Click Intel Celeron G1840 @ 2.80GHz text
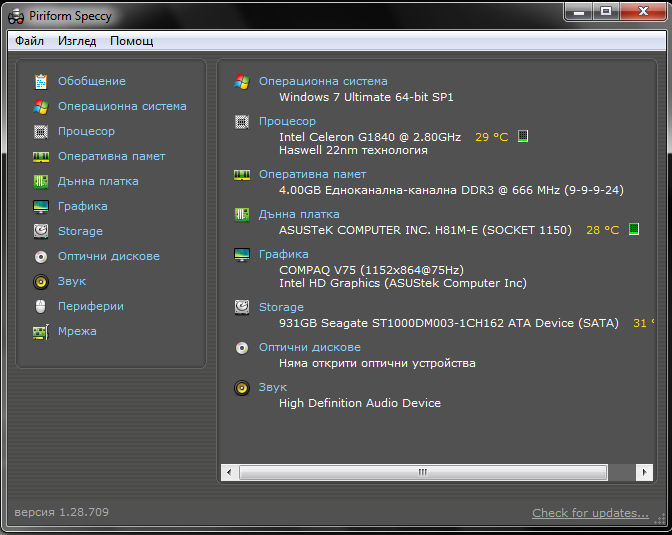Viewport: 672px width, 535px height. click(x=370, y=137)
